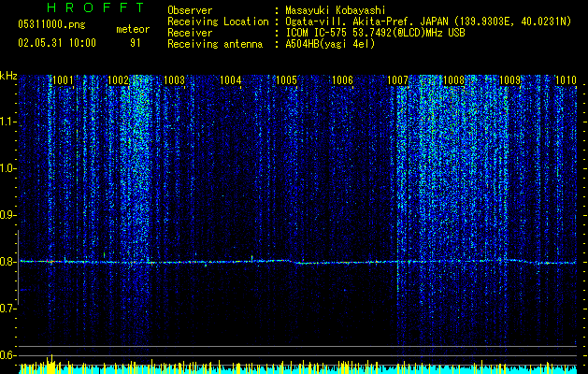Click the gray vertical range bar near 0.8 kHz

(18, 267)
